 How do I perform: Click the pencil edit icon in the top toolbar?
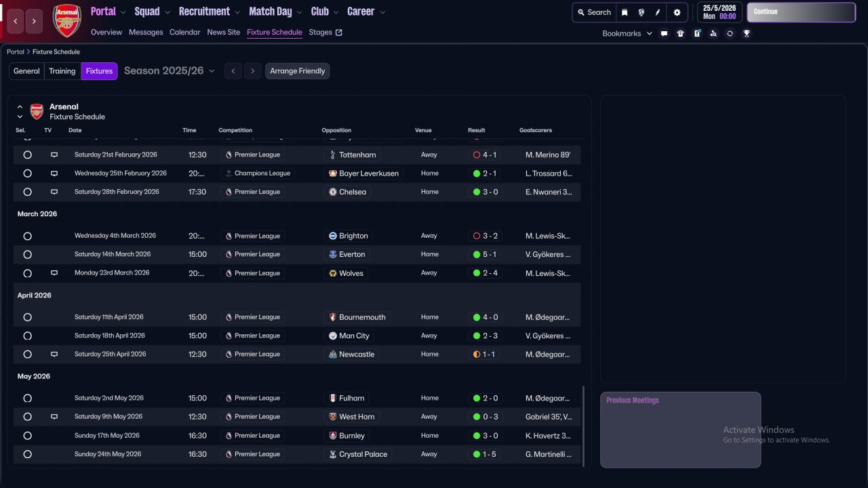click(658, 12)
